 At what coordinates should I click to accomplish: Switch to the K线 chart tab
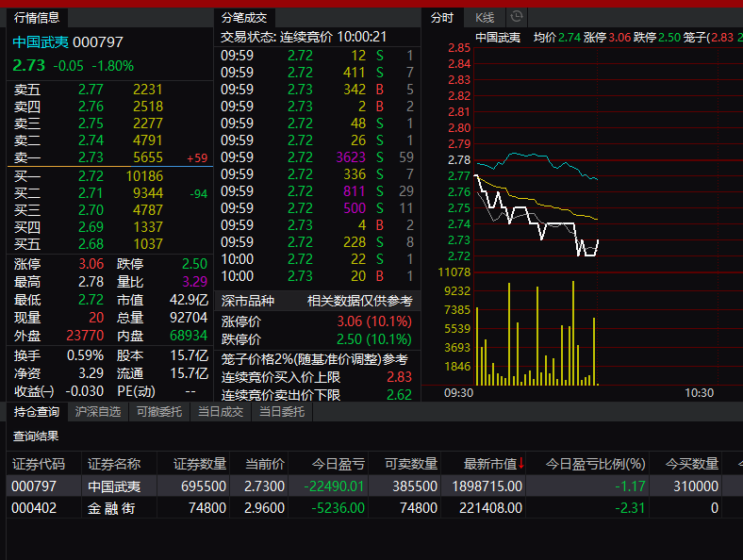point(485,18)
